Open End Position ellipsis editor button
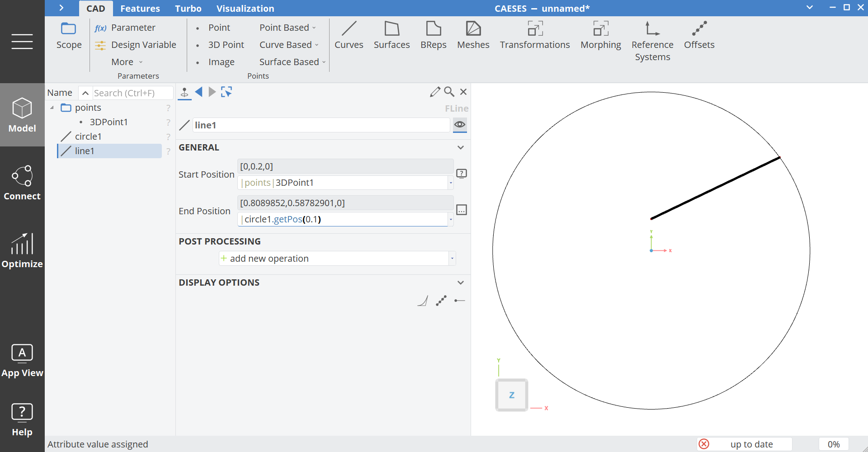The image size is (868, 452). point(462,210)
